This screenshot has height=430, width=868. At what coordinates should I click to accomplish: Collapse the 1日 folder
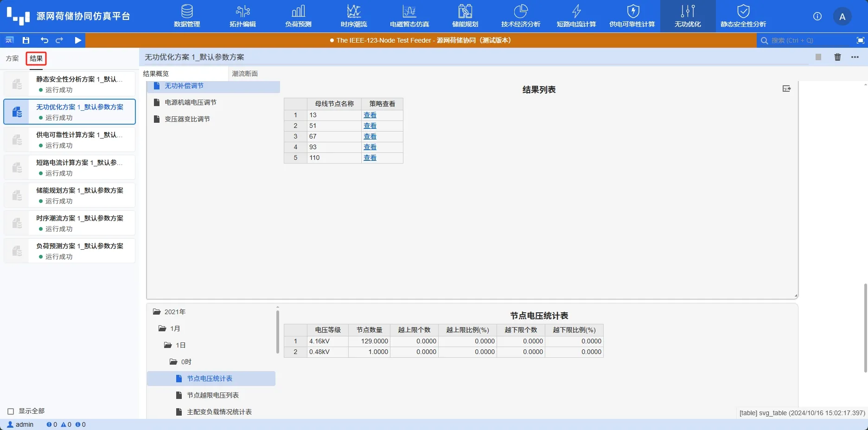(168, 345)
